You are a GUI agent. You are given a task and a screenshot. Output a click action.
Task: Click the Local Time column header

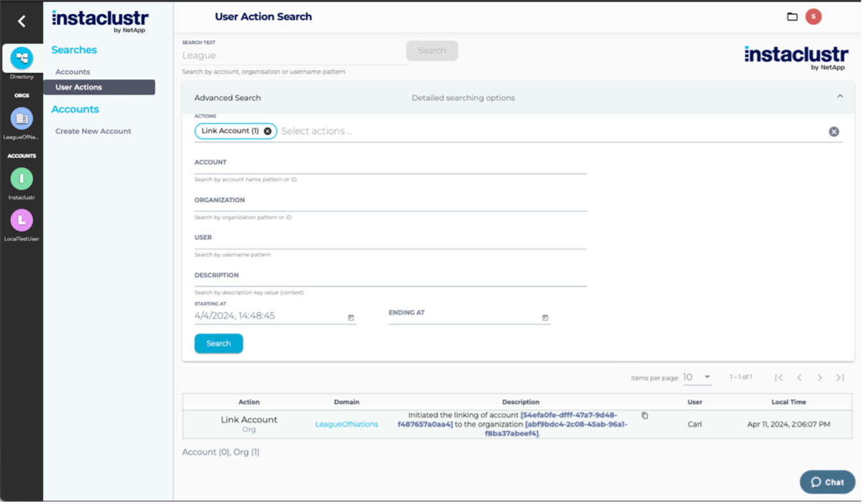(x=788, y=402)
